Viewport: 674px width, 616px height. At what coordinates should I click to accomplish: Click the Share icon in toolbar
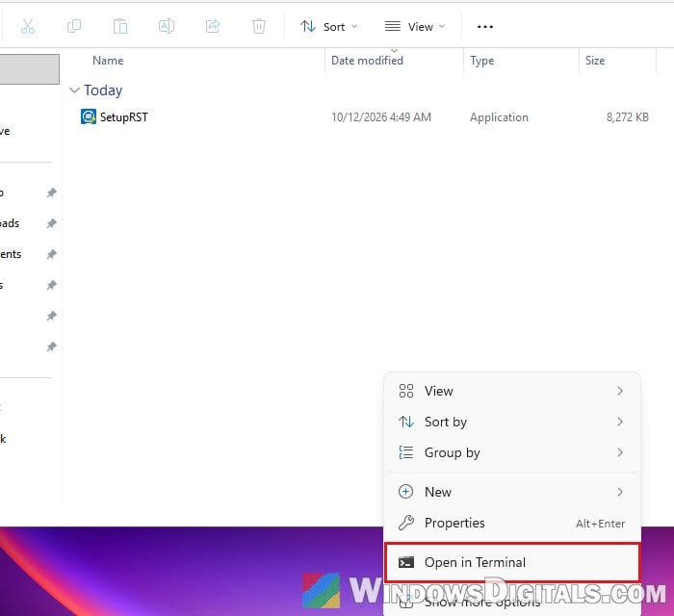[213, 26]
